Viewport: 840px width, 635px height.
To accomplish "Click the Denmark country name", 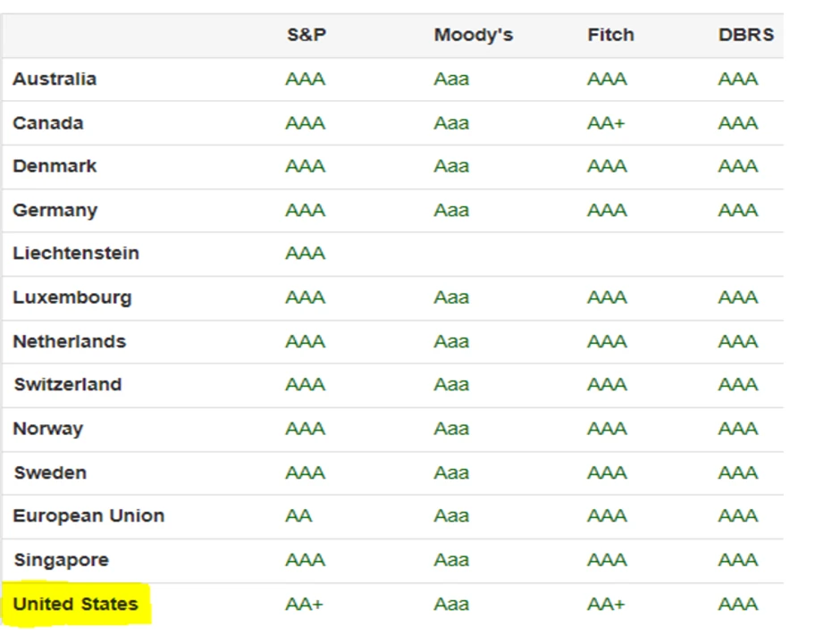I will 55,166.
